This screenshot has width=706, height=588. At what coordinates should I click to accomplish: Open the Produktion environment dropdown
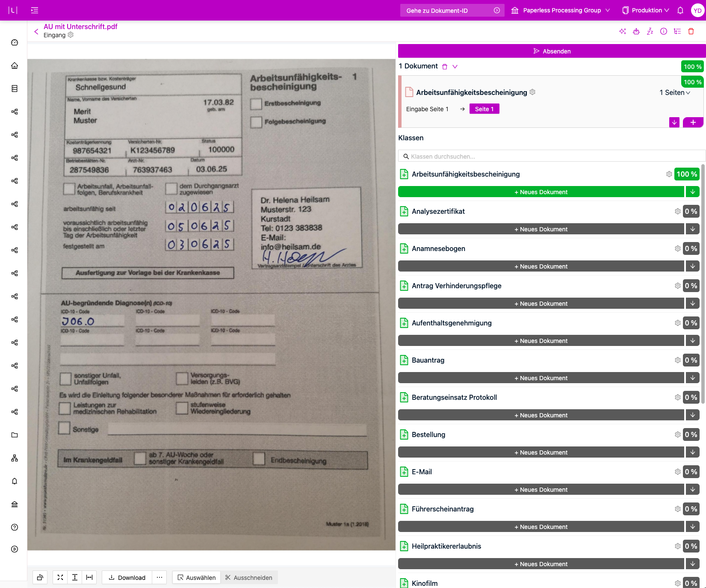[646, 10]
